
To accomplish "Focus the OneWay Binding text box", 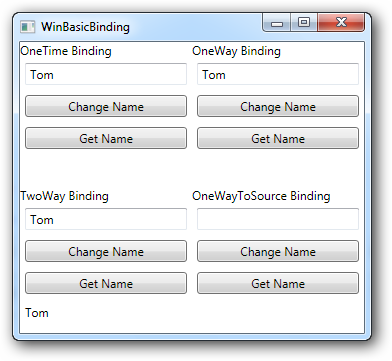I will click(278, 74).
